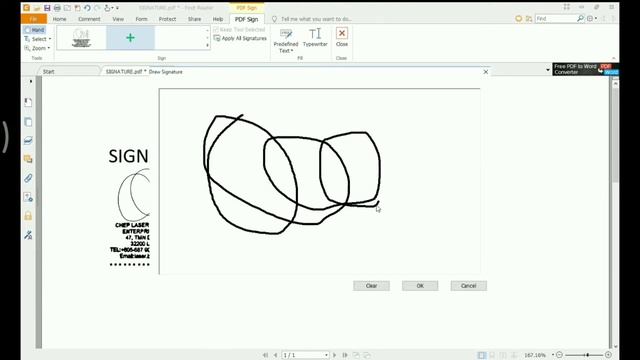Viewport: 640px width, 360px height.
Task: Click the vertical scrollbar thumb
Action: (x=615, y=135)
